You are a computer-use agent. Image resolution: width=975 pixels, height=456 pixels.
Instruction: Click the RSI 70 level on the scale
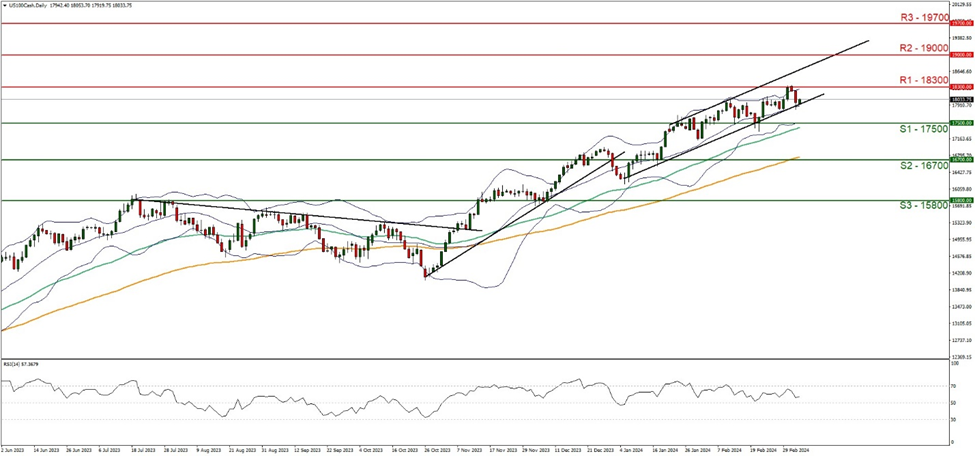953,385
